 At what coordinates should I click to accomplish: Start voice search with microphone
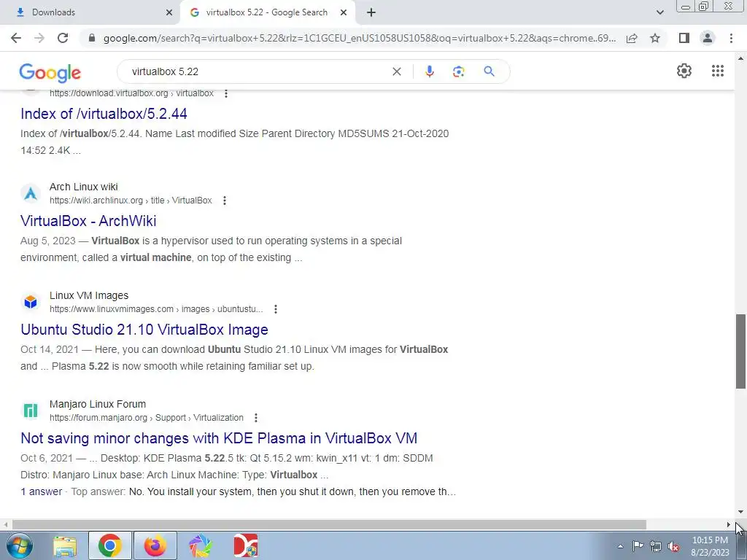429,71
